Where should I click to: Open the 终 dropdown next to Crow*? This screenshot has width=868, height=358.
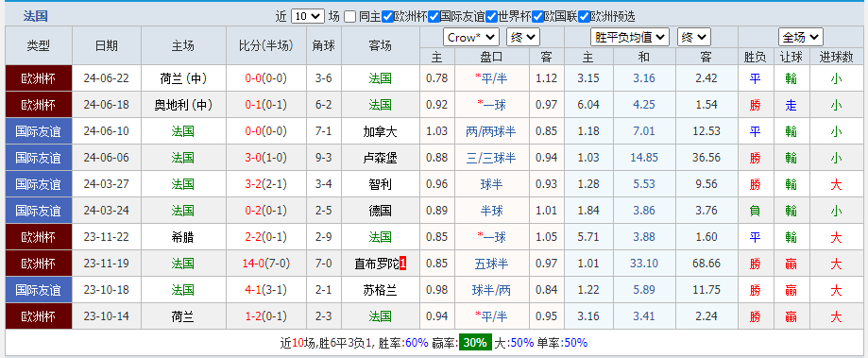523,38
